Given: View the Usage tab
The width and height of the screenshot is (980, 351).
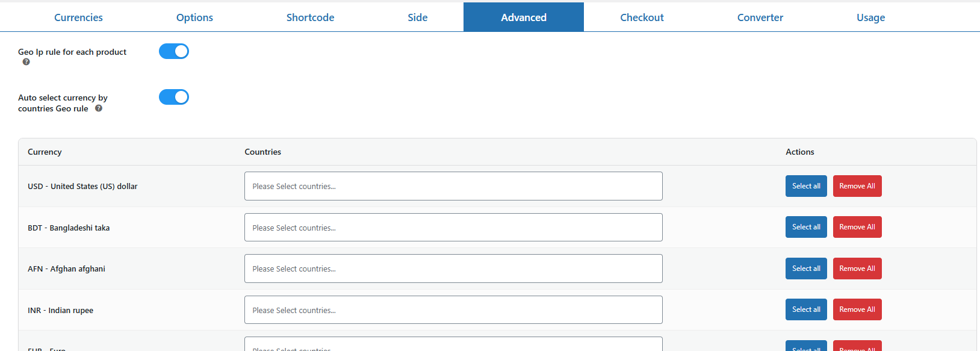Looking at the screenshot, I should point(870,17).
